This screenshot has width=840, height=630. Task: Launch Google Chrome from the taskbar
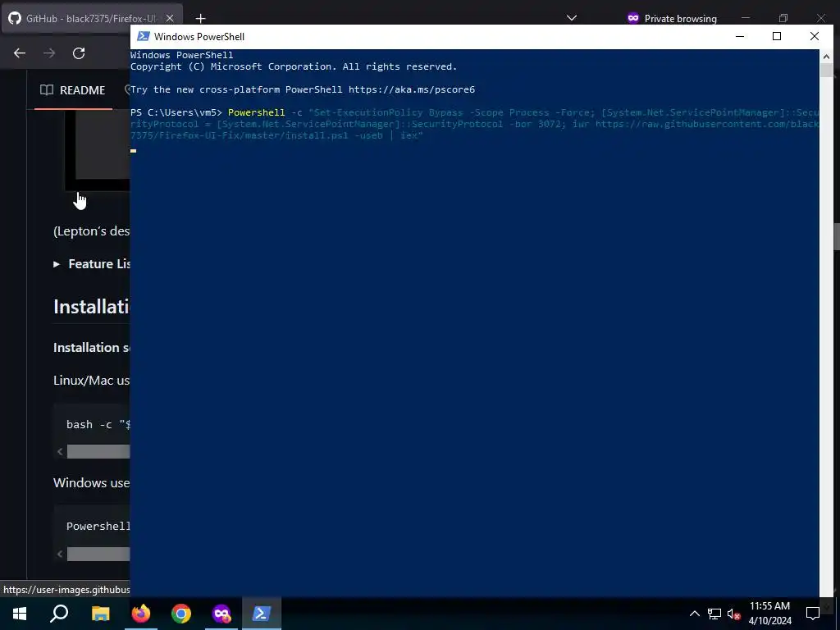click(181, 614)
